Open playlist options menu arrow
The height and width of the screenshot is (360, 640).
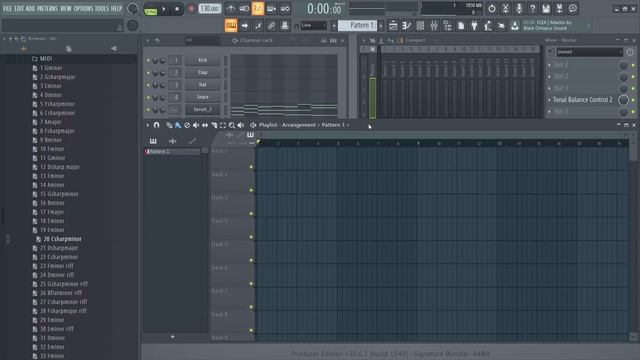[x=148, y=125]
